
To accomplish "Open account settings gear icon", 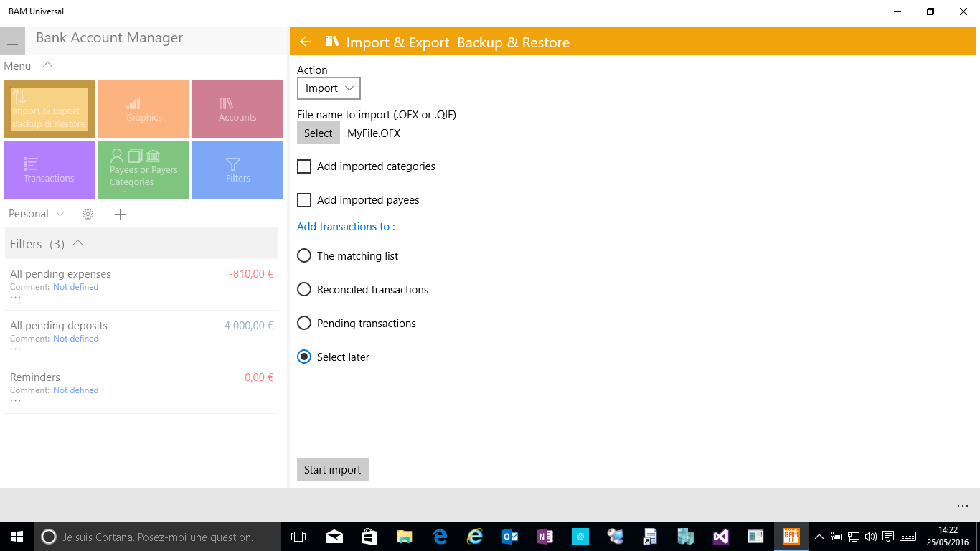I will (x=88, y=214).
